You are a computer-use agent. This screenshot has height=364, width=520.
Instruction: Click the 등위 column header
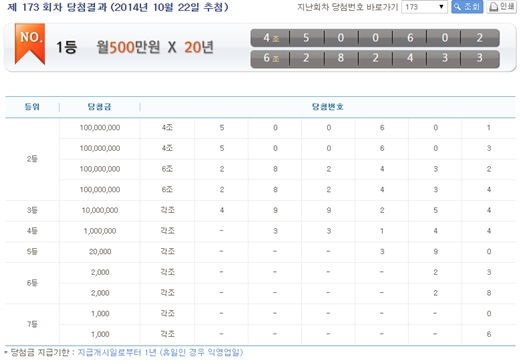(32, 107)
